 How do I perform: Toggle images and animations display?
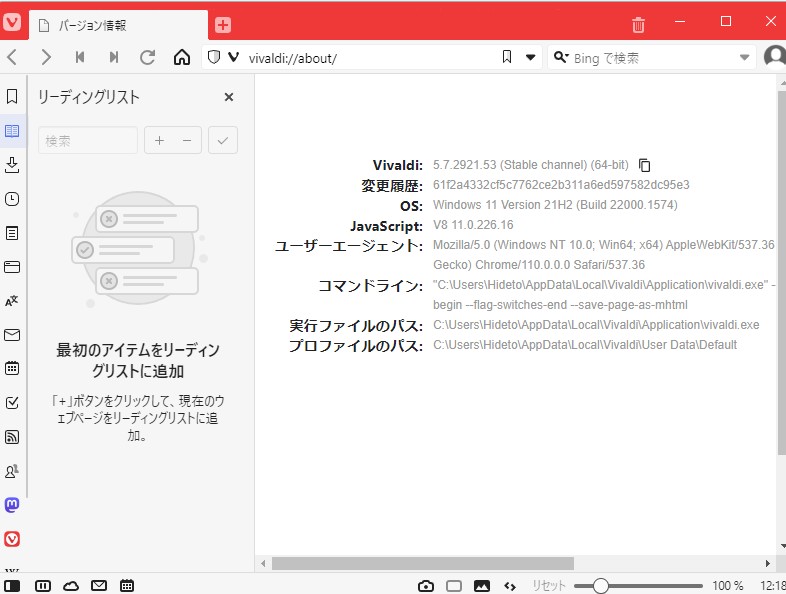(x=482, y=585)
